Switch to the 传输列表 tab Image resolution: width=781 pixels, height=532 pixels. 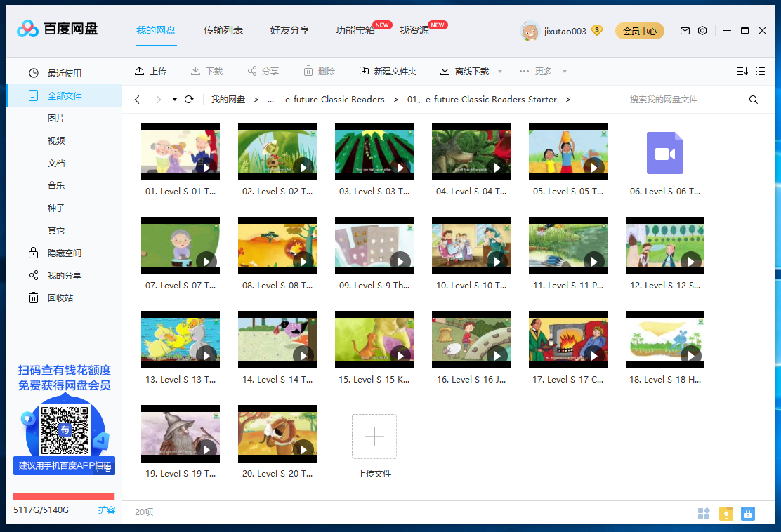(223, 31)
